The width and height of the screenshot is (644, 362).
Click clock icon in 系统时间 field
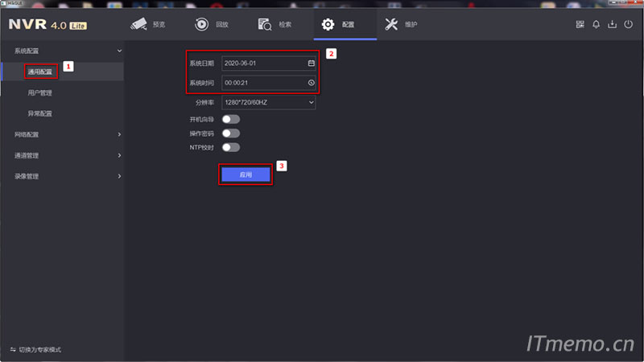[311, 83]
